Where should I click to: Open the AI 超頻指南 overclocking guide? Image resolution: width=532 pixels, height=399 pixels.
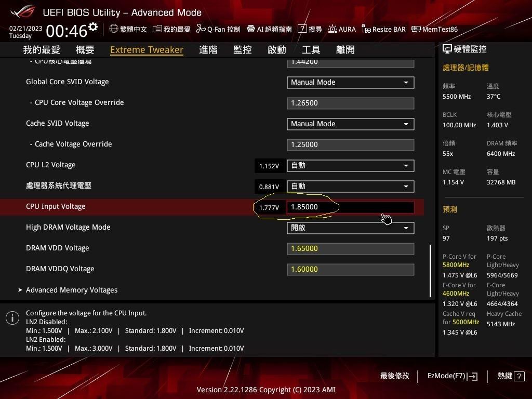coord(270,29)
